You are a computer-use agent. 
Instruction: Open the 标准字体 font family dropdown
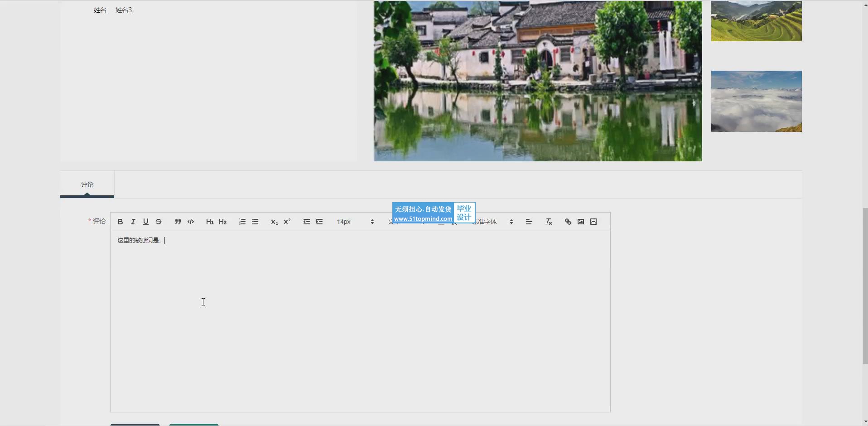[x=492, y=222]
